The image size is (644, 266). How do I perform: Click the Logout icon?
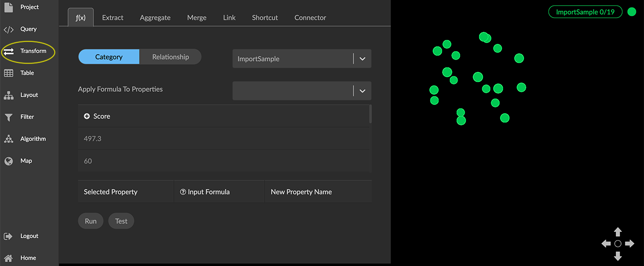[8, 236]
